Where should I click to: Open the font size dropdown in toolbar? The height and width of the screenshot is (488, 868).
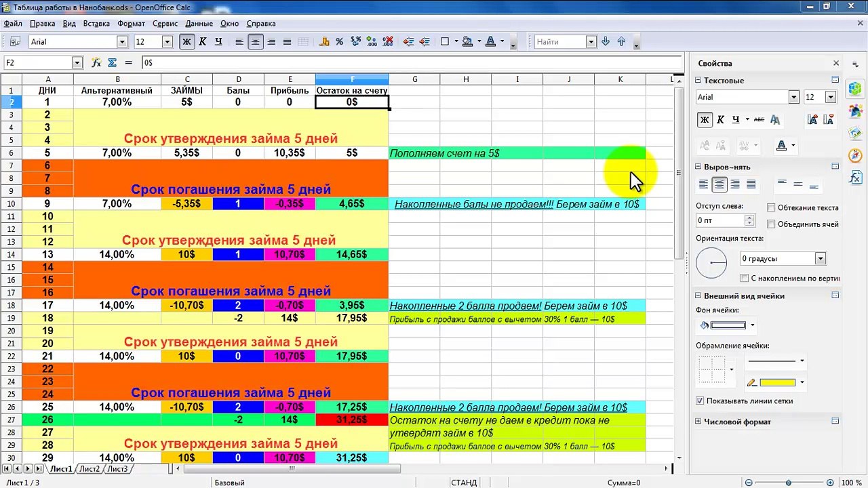[x=167, y=41]
